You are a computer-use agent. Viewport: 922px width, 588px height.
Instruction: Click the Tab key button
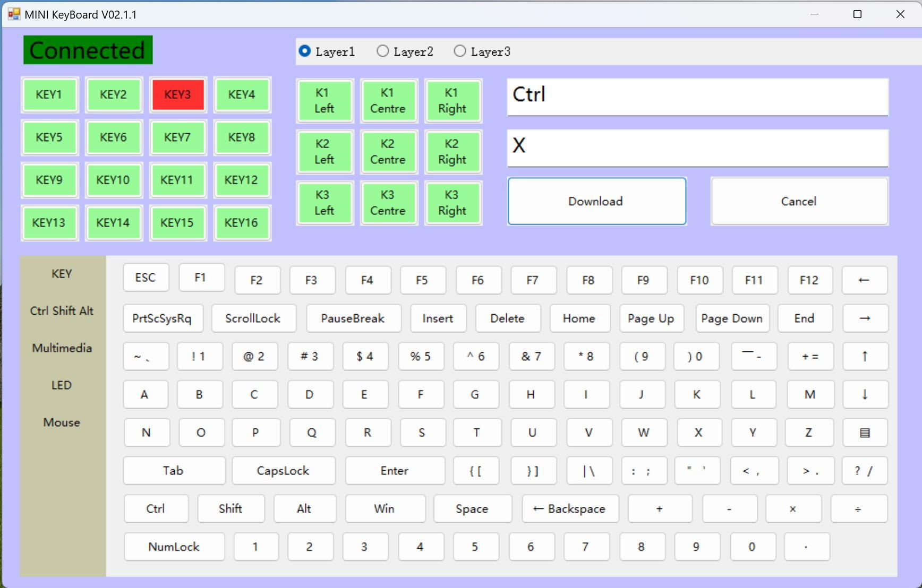pos(174,471)
